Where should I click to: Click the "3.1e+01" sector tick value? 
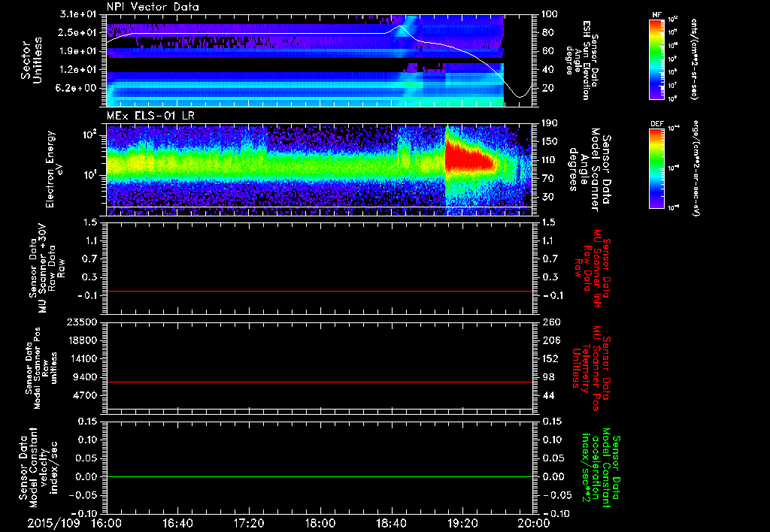click(x=80, y=14)
